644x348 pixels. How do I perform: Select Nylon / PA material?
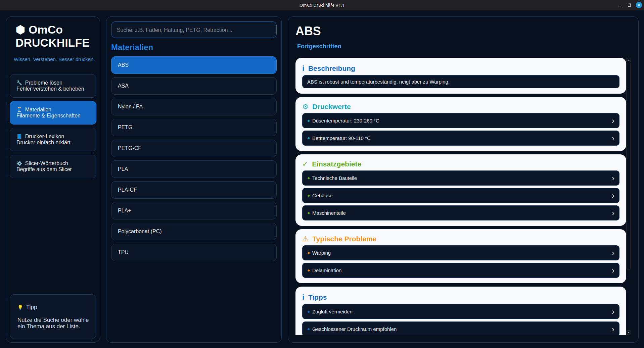(194, 107)
